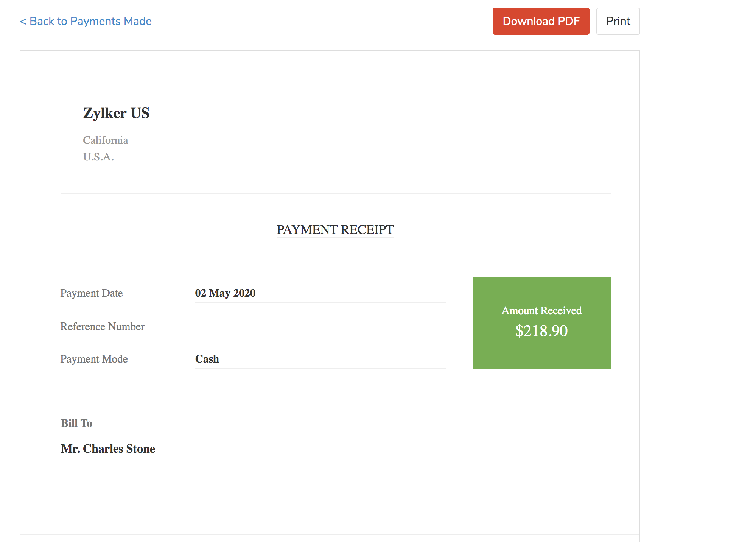
Task: Click the divider line under company address
Action: [335, 193]
